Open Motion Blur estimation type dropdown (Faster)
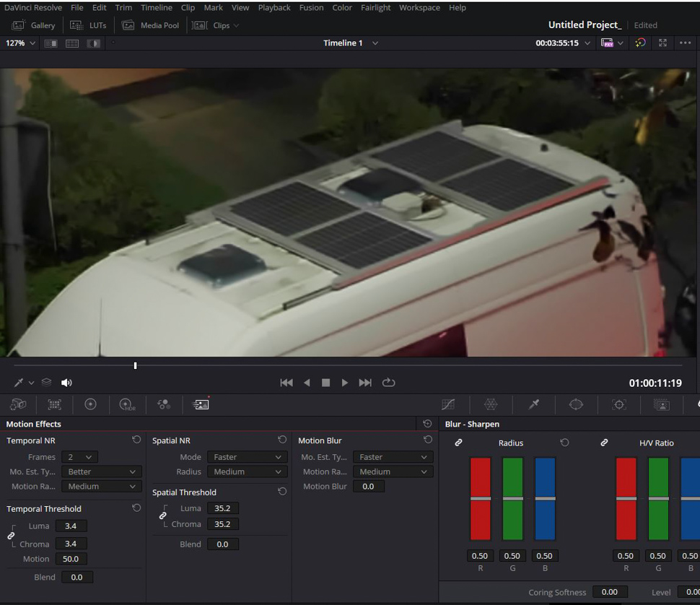700x605 pixels. coord(393,457)
